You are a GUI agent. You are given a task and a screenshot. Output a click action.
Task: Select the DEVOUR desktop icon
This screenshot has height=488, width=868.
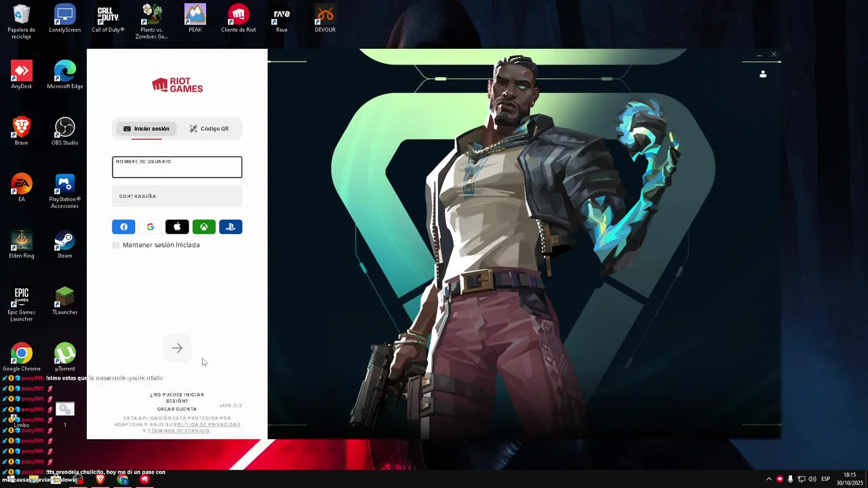tap(325, 19)
